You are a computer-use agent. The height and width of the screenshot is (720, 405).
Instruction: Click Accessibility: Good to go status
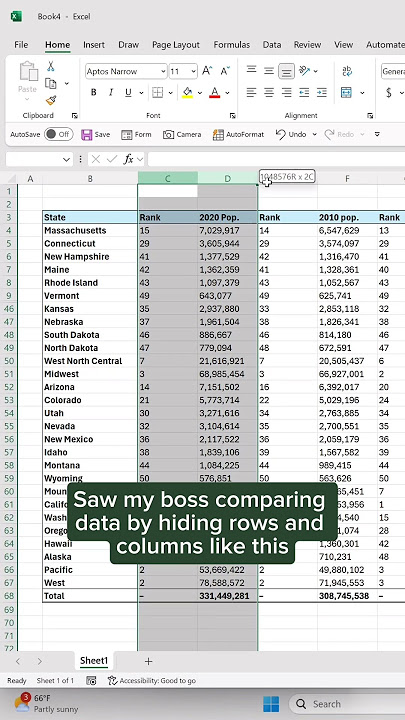tap(152, 681)
